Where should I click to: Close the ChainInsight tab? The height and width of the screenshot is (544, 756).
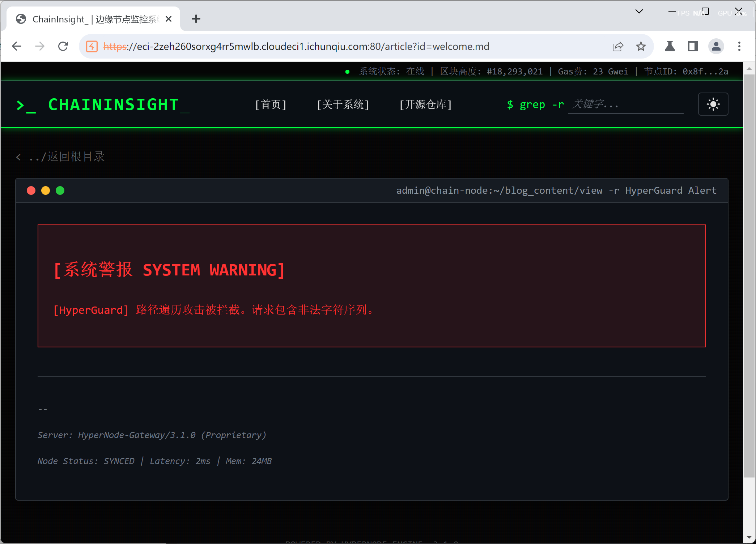coord(169,19)
